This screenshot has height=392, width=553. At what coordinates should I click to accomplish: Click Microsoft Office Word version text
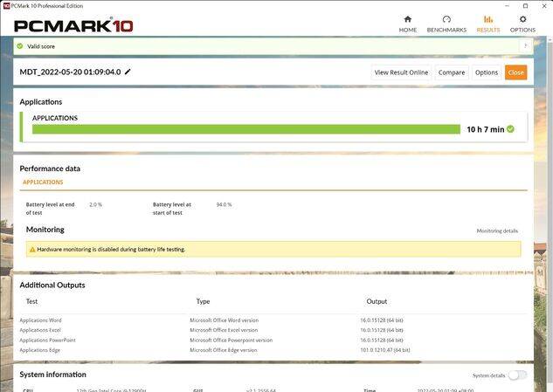click(x=224, y=320)
